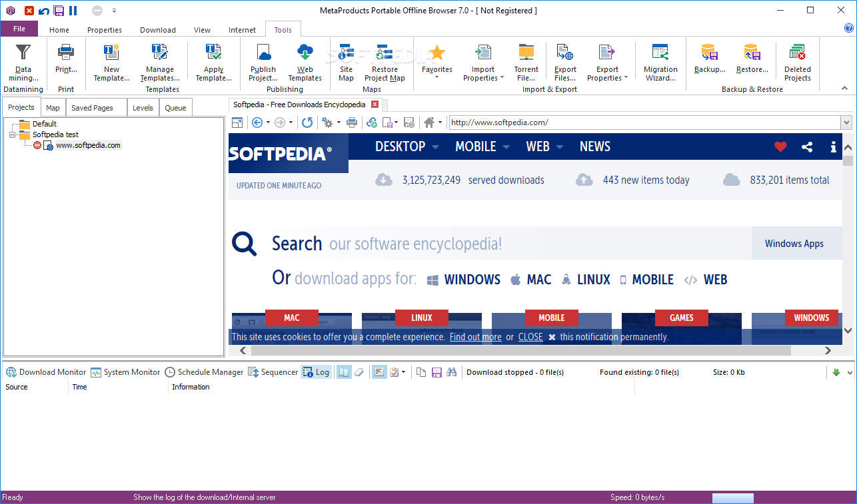
Task: Click the blue undo arrow in title bar
Action: [x=44, y=11]
